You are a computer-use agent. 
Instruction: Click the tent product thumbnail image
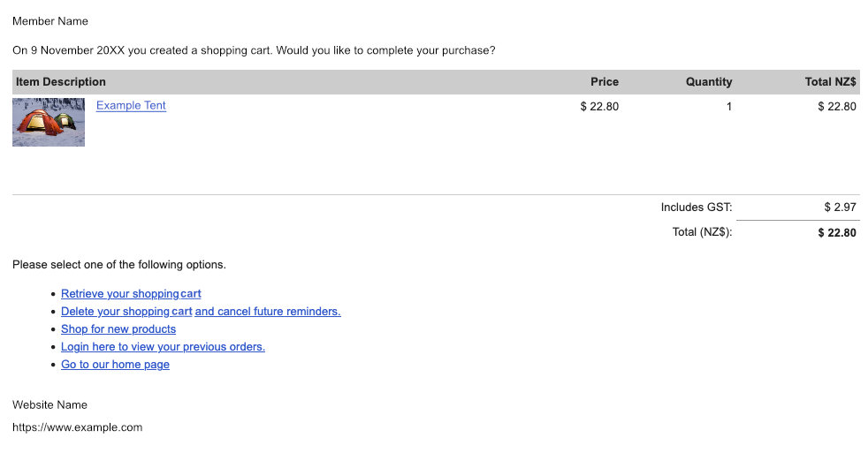click(x=49, y=122)
